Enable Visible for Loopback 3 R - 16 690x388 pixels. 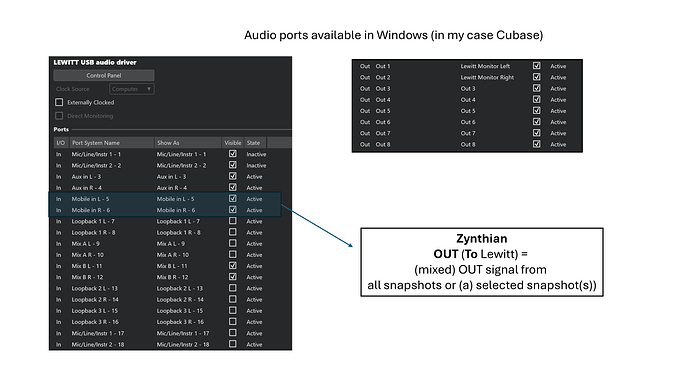pos(232,322)
